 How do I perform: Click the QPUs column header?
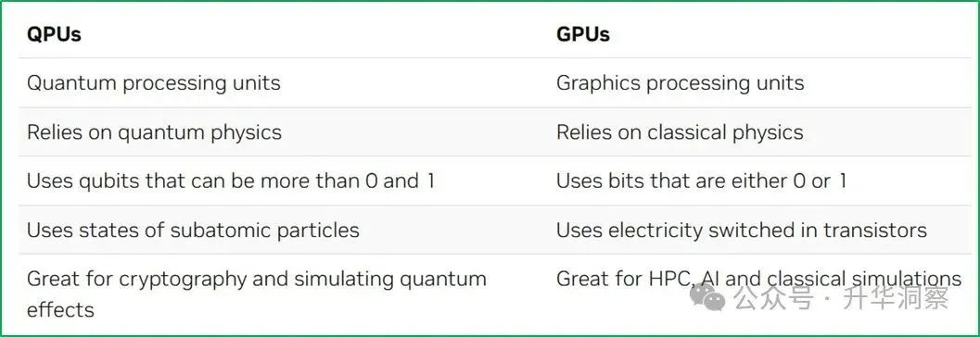click(x=54, y=33)
